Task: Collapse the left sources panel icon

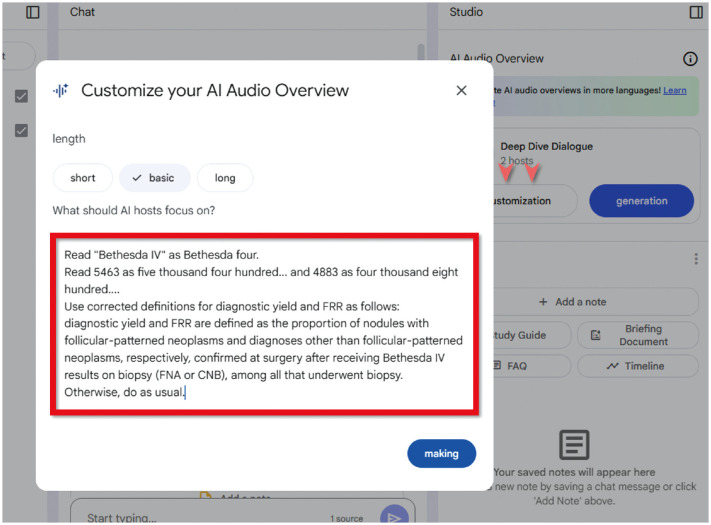Action: [33, 12]
